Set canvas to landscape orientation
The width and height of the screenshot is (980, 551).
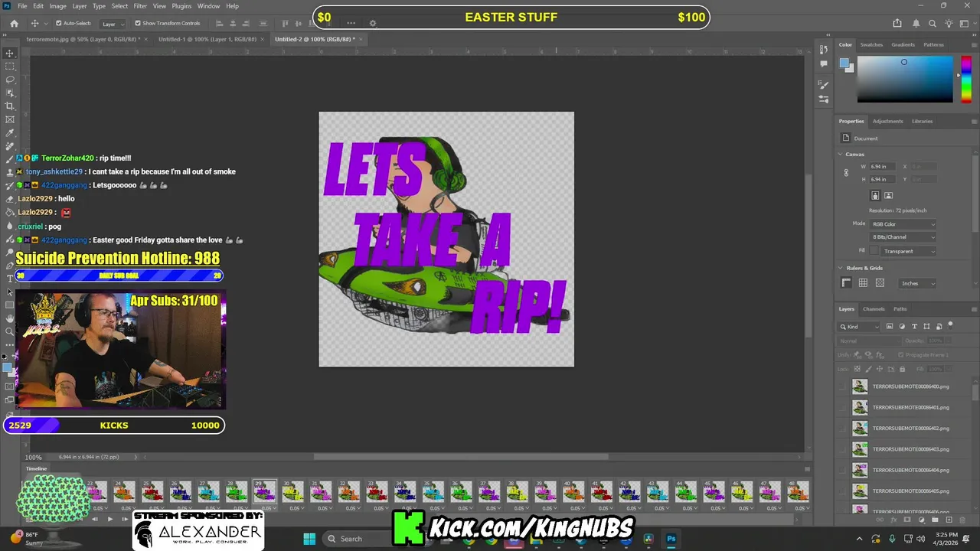point(889,196)
